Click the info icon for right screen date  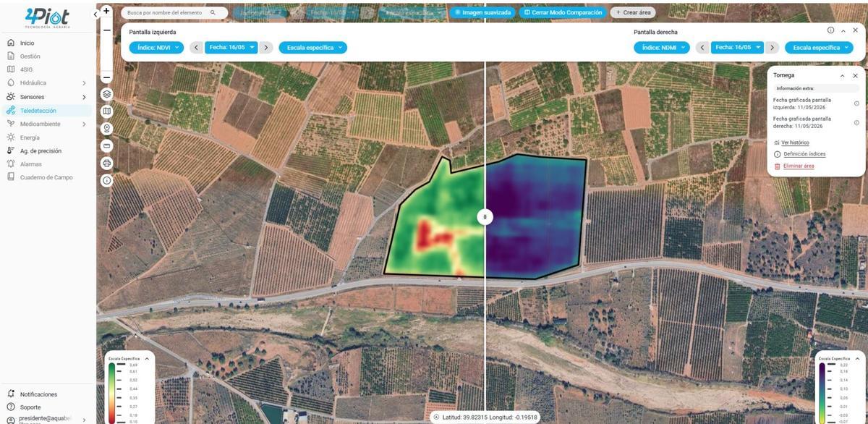pyautogui.click(x=856, y=122)
